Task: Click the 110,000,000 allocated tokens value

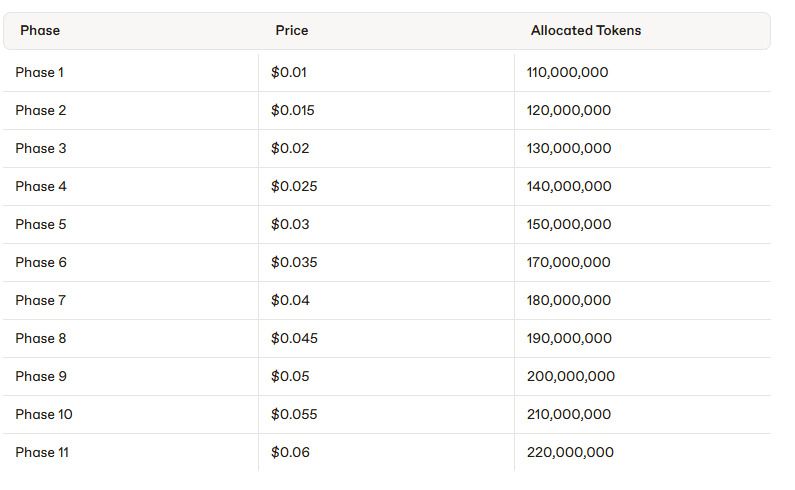Action: point(567,72)
